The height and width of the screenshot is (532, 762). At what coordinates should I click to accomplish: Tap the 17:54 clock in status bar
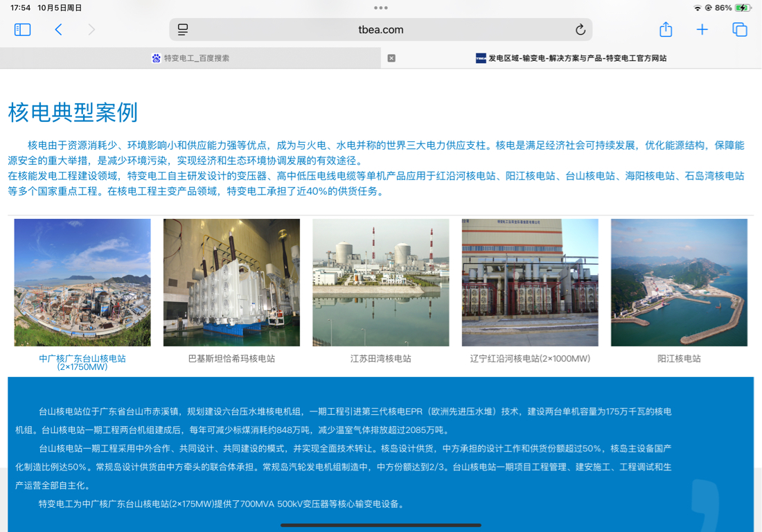tap(20, 8)
